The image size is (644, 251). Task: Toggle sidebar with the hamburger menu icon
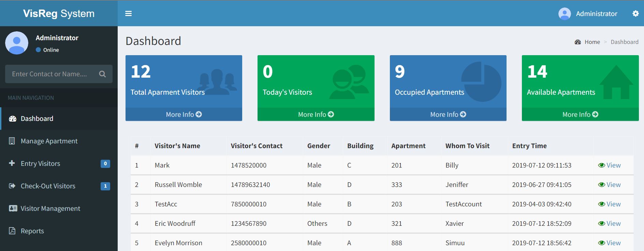128,14
